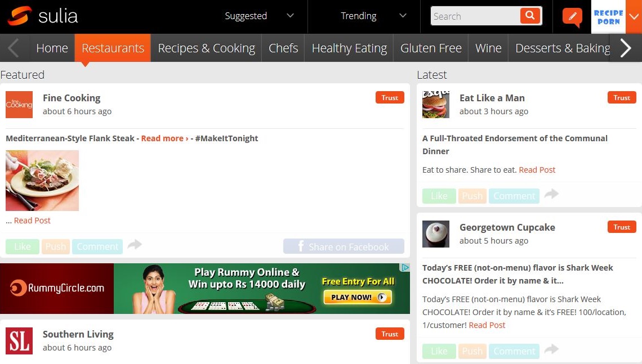Toggle Trust on the Fine Cooking post
Viewport: 642px width, 364px height.
pyautogui.click(x=390, y=98)
